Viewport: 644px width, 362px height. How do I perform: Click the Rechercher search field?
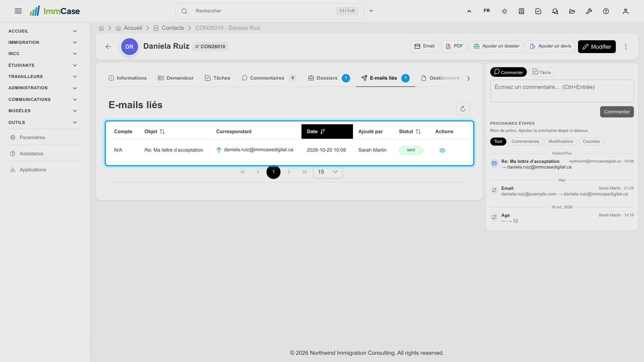pos(270,11)
